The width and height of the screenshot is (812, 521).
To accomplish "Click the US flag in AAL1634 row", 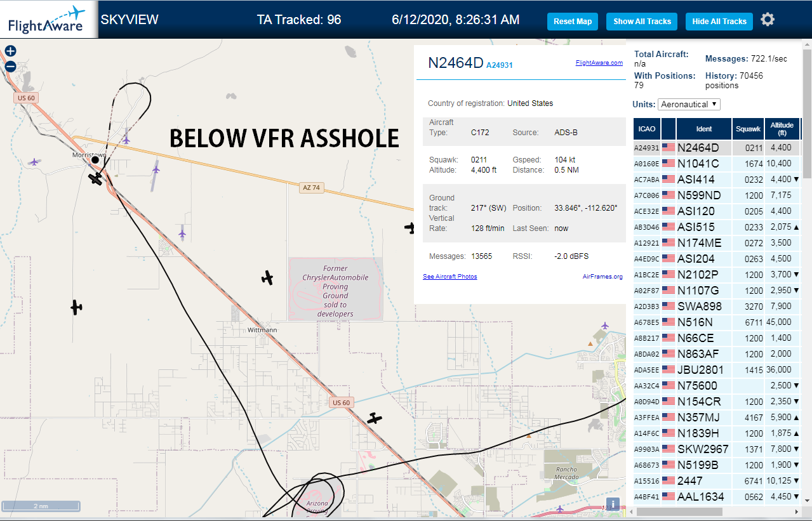I will pos(669,497).
